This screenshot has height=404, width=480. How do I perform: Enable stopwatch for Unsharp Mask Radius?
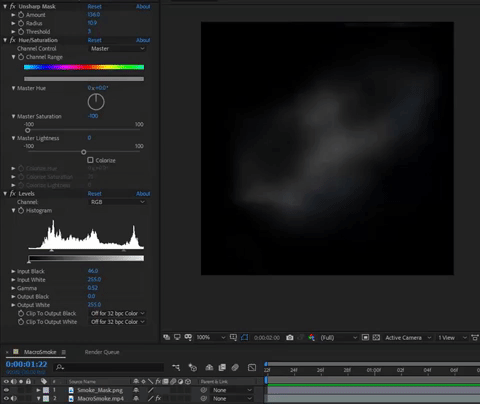[x=21, y=23]
